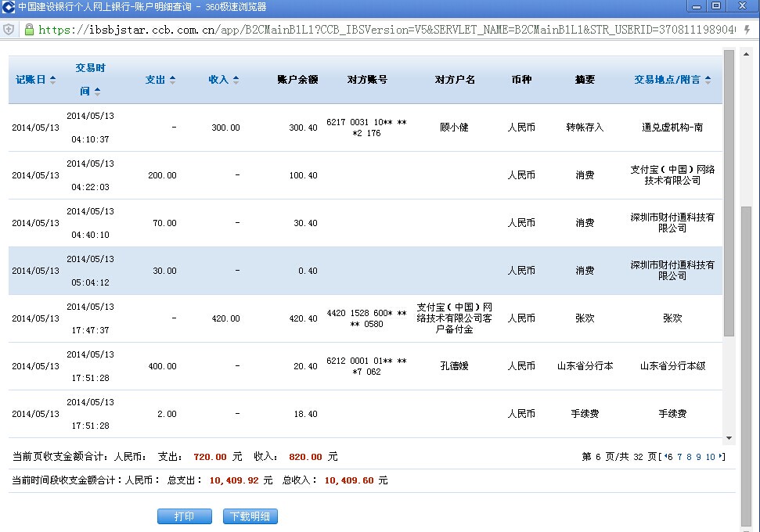Sort by 支出 column
This screenshot has width=760, height=532.
pyautogui.click(x=160, y=80)
